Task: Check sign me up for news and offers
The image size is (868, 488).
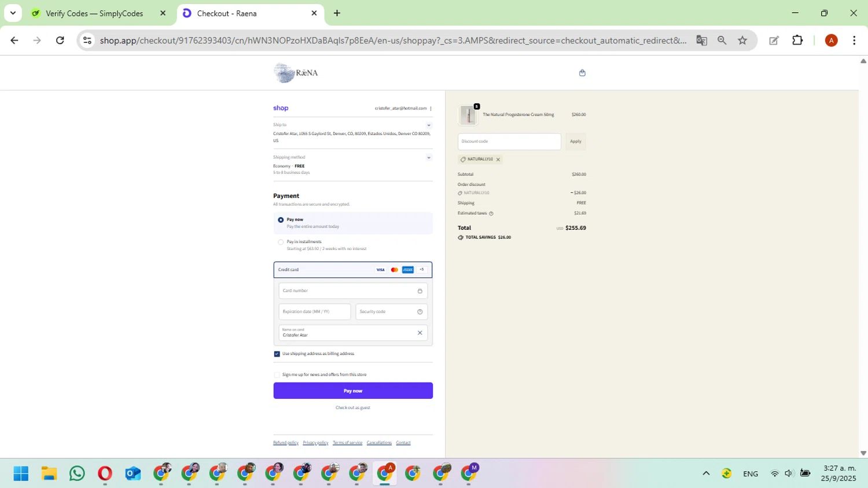Action: (x=277, y=375)
